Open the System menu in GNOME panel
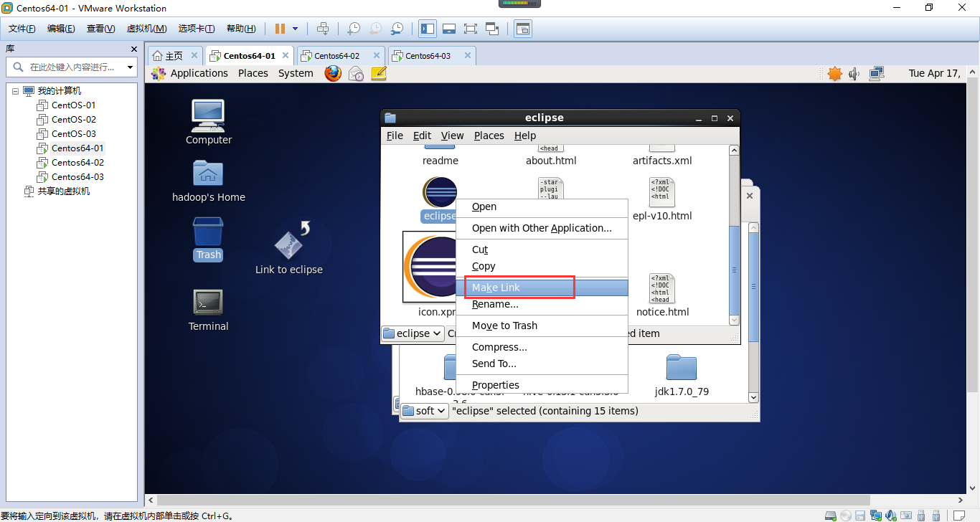The height and width of the screenshot is (522, 980). click(x=296, y=73)
